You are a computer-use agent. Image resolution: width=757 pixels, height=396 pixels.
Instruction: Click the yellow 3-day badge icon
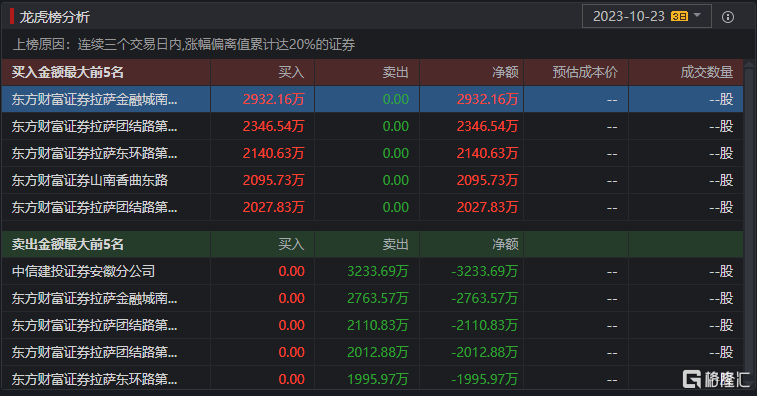(x=679, y=16)
